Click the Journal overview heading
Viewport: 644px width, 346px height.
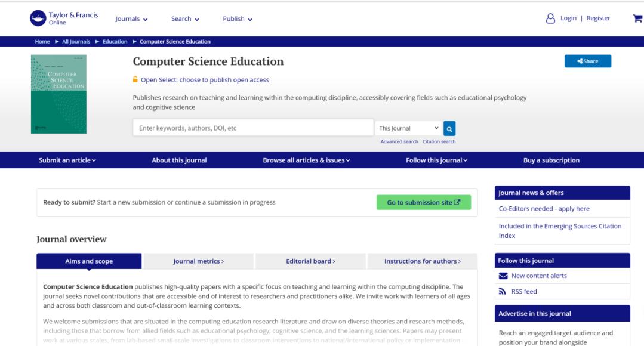click(72, 239)
